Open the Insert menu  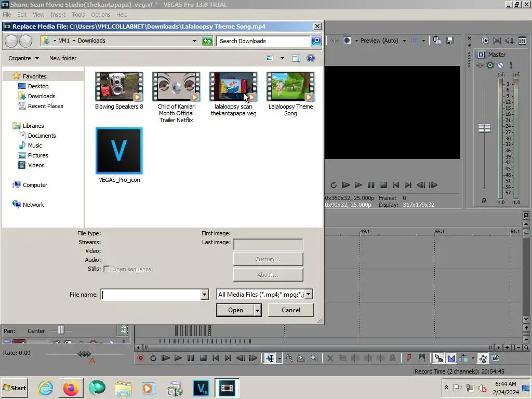coord(58,15)
